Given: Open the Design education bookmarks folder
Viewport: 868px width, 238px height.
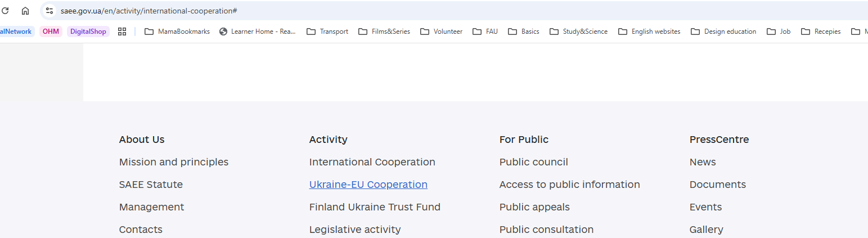Looking at the screenshot, I should (x=723, y=32).
